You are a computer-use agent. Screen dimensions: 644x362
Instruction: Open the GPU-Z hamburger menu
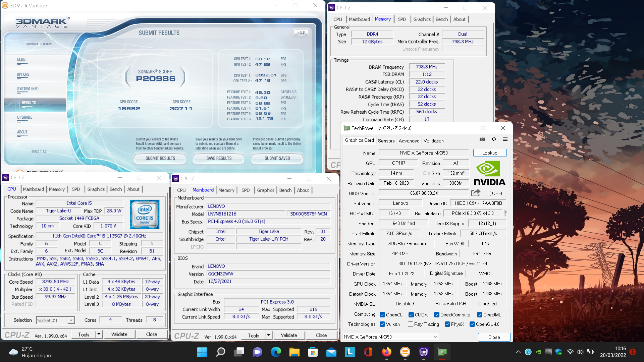coord(505,139)
